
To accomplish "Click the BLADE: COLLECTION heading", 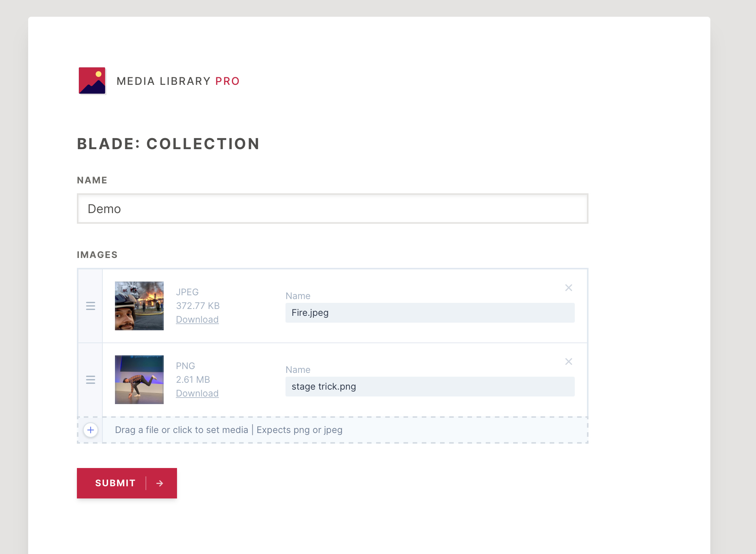I will coord(168,144).
